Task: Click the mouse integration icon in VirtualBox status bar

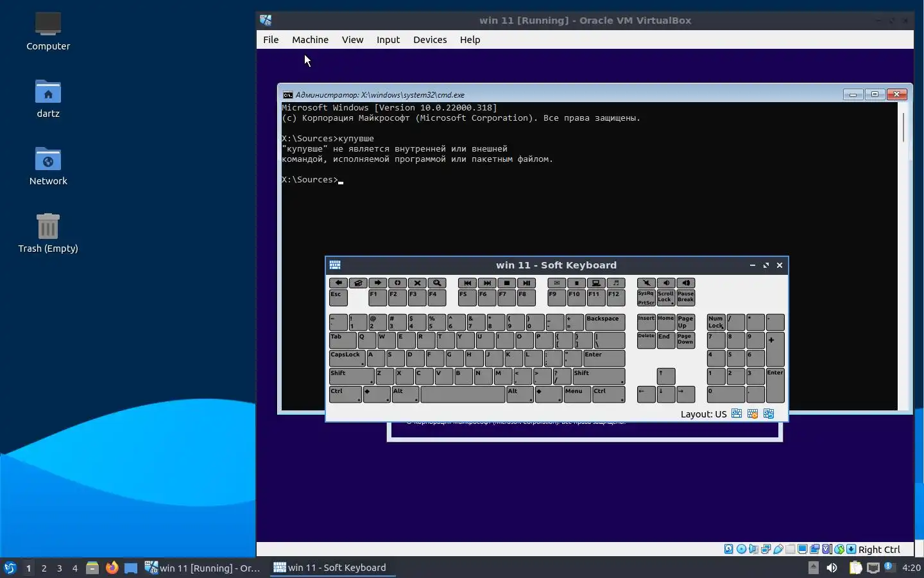Action: click(x=839, y=549)
